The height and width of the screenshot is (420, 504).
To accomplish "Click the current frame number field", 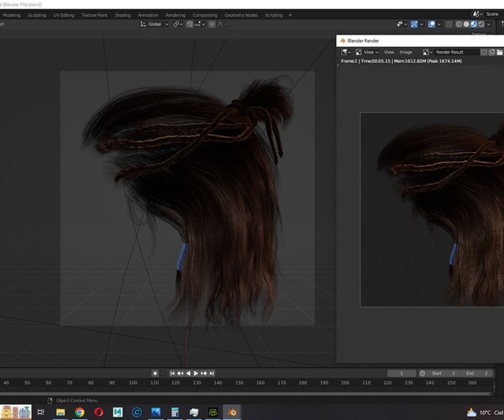I will click(x=402, y=373).
